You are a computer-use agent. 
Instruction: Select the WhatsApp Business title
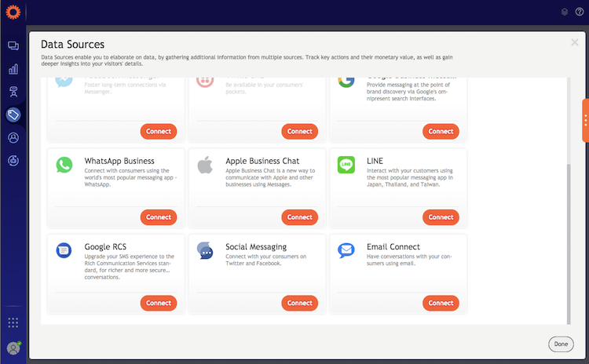(x=119, y=161)
